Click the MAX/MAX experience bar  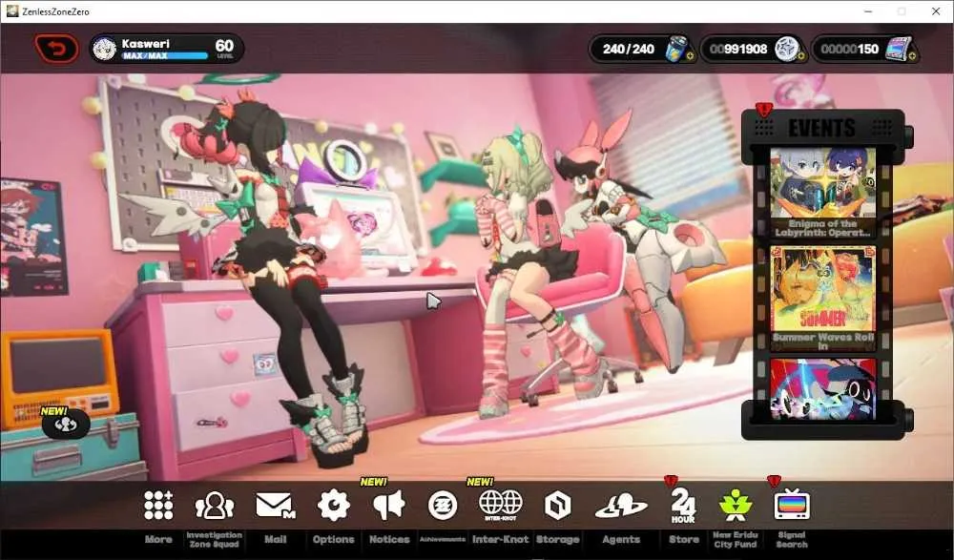click(164, 56)
